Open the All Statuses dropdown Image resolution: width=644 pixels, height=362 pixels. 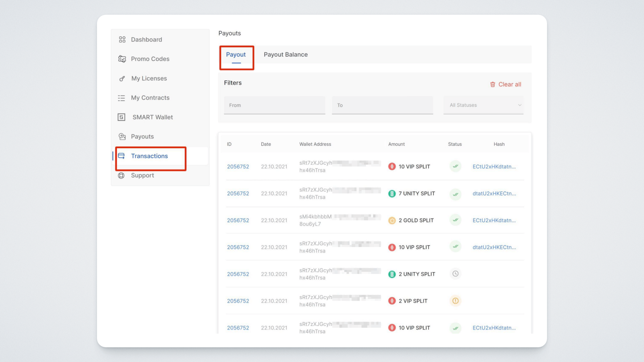(483, 105)
